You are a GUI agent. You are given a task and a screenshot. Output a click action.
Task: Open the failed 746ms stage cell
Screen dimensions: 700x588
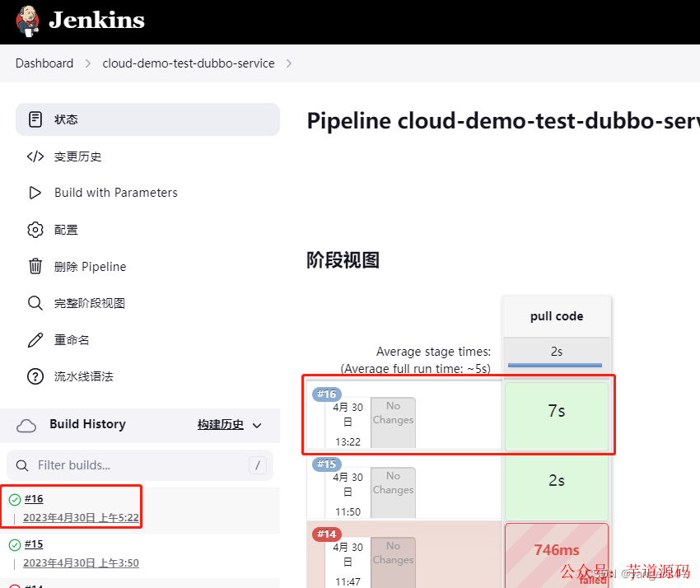coord(557,555)
